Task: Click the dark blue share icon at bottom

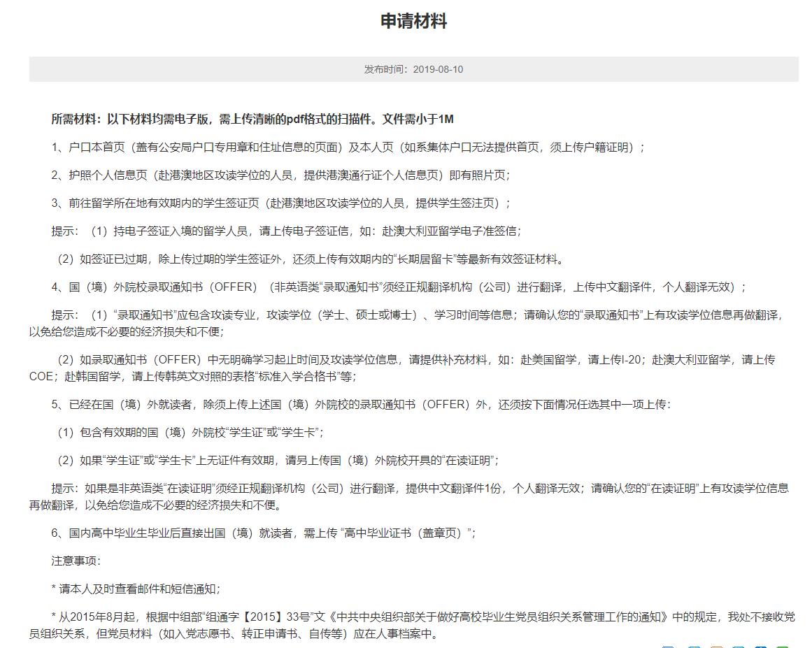Action: click(760, 647)
